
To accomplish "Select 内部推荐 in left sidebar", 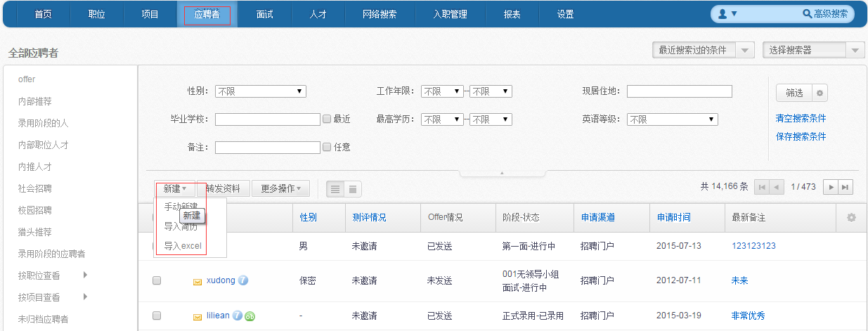I will tap(35, 101).
